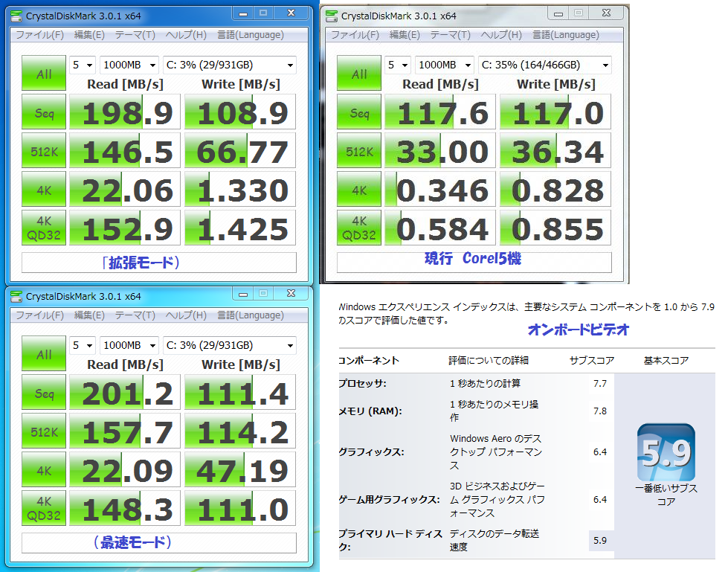728x572 pixels.
Task: Open C: 35% (164/466GB) drive dropdown
Action: pyautogui.click(x=544, y=65)
